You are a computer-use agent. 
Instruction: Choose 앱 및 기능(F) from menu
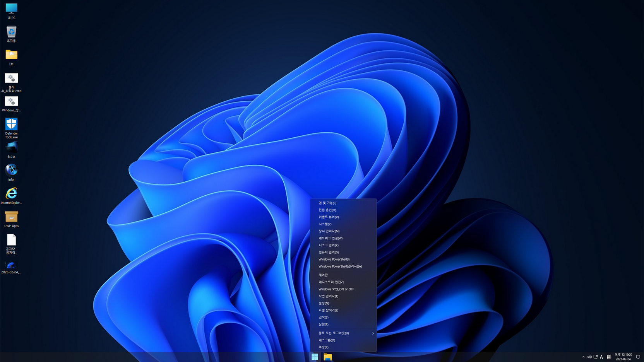point(343,203)
